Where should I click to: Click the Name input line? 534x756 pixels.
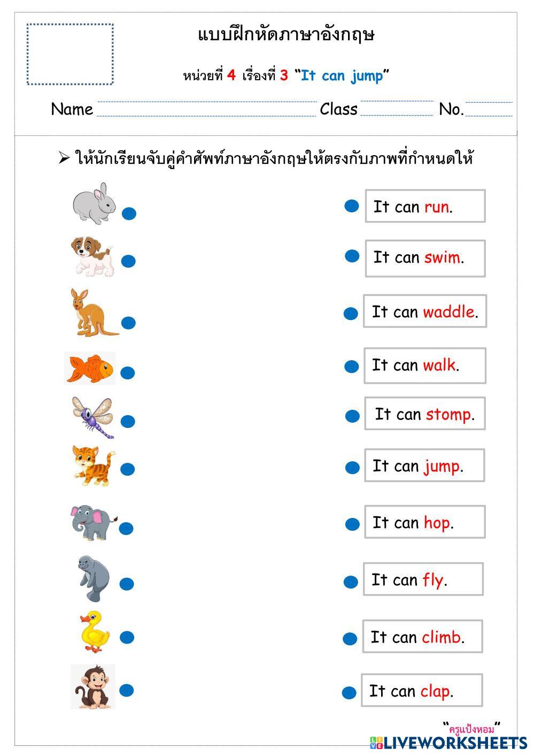click(x=206, y=110)
